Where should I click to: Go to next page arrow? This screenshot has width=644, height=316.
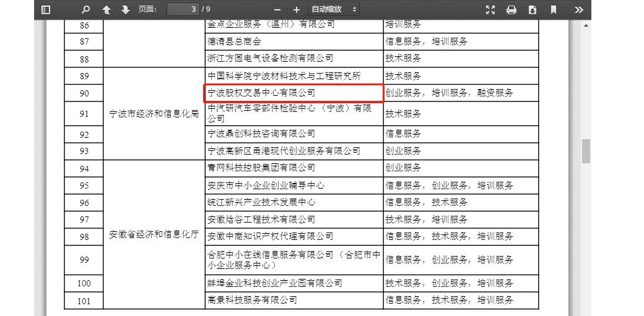tap(126, 9)
